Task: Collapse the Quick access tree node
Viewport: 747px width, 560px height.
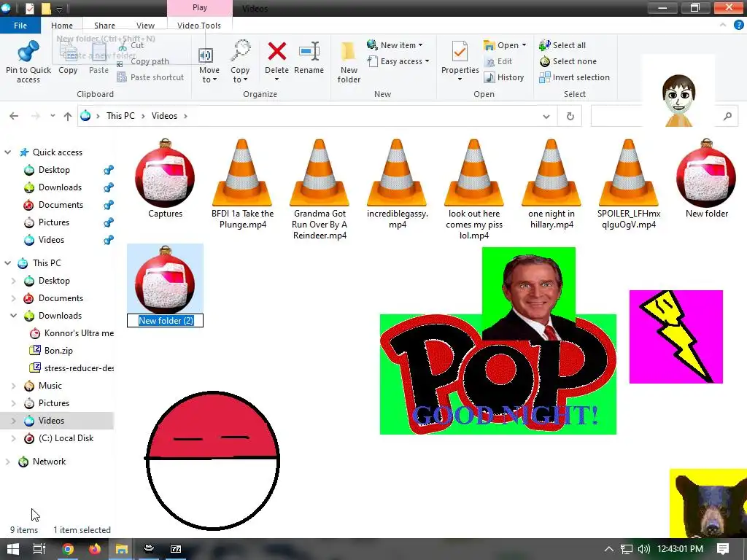Action: [x=7, y=152]
